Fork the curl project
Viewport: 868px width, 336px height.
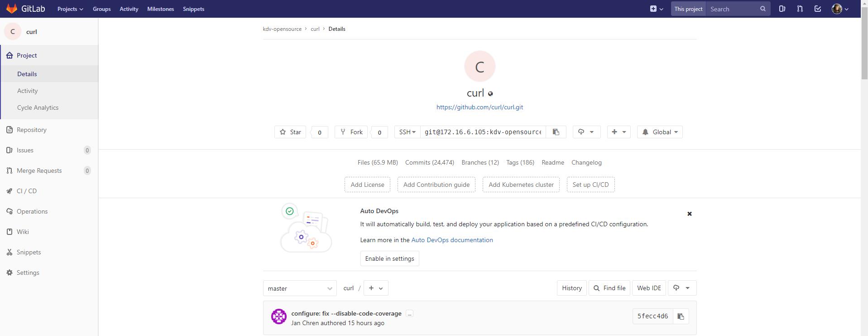point(351,132)
